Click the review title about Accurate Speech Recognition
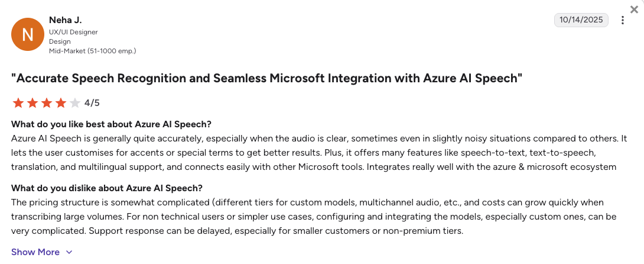Image resolution: width=644 pixels, height=264 pixels. click(x=266, y=78)
